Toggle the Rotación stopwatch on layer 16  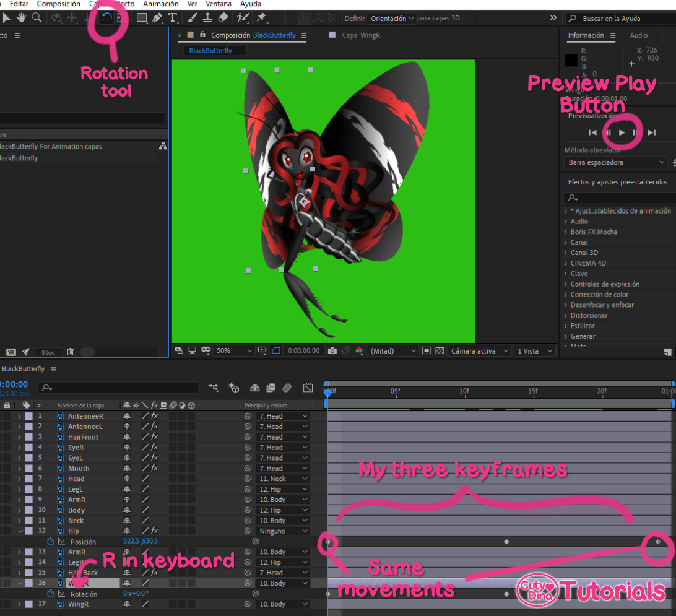click(51, 594)
